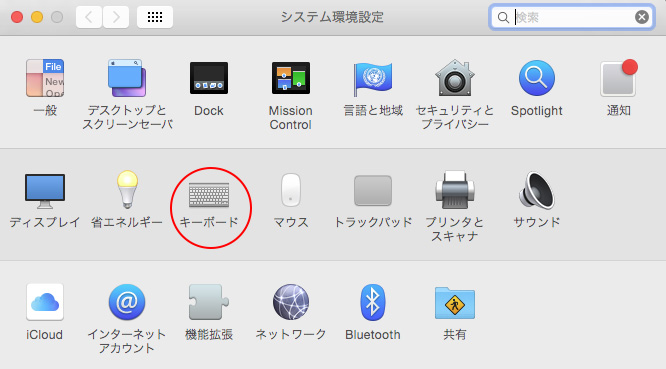Open Spotlight preferences

click(x=536, y=78)
